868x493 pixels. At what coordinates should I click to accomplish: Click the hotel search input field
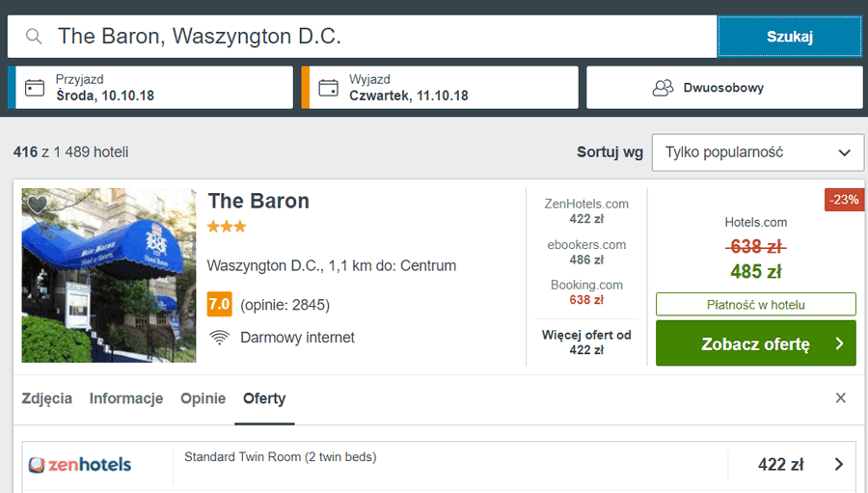[376, 37]
